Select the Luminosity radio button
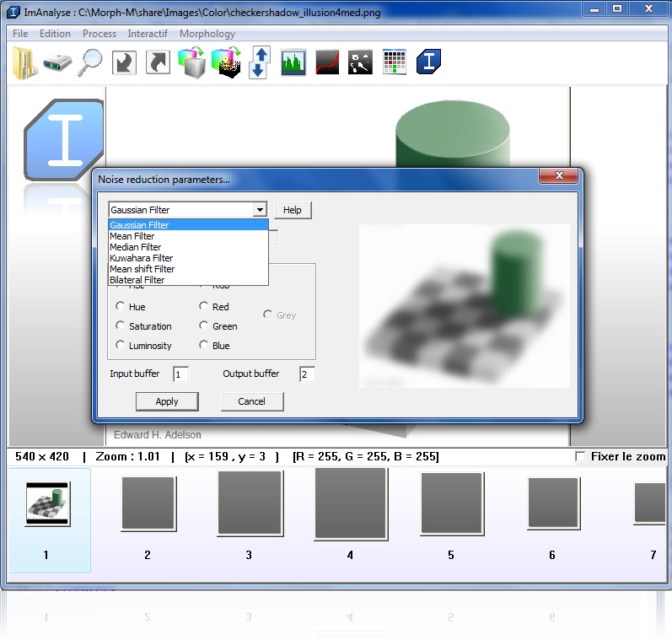Screen dimensions: 672x640 click(x=120, y=345)
